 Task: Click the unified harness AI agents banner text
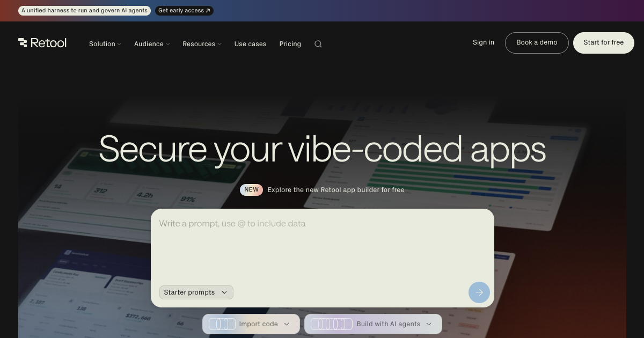click(84, 11)
